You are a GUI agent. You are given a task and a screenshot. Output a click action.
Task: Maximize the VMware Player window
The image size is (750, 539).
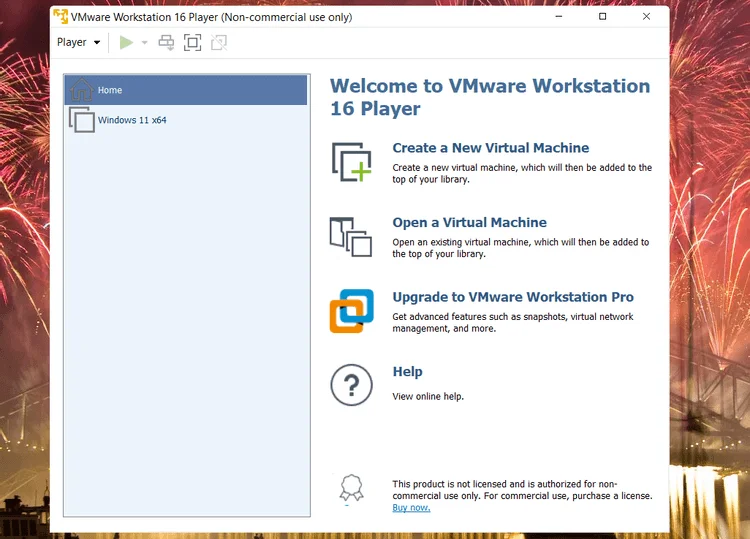[x=603, y=17]
